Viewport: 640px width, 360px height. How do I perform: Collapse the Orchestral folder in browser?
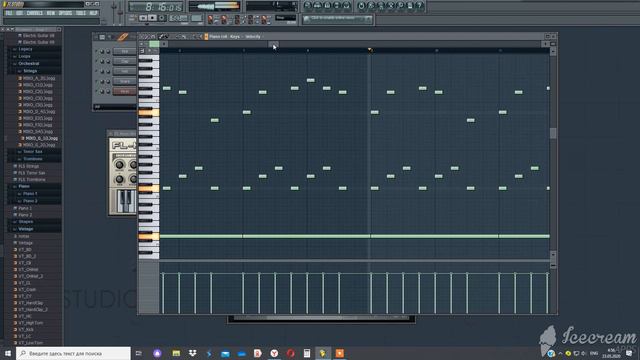[29, 64]
